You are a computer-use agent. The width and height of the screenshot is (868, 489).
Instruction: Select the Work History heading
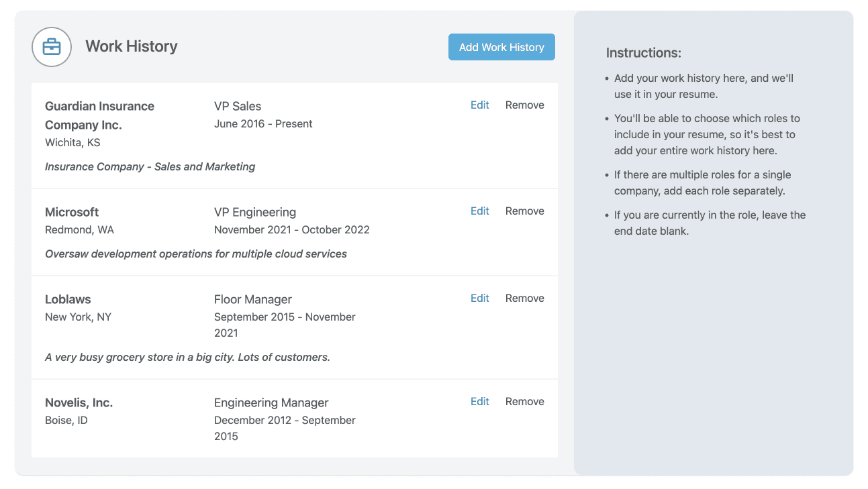tap(132, 46)
